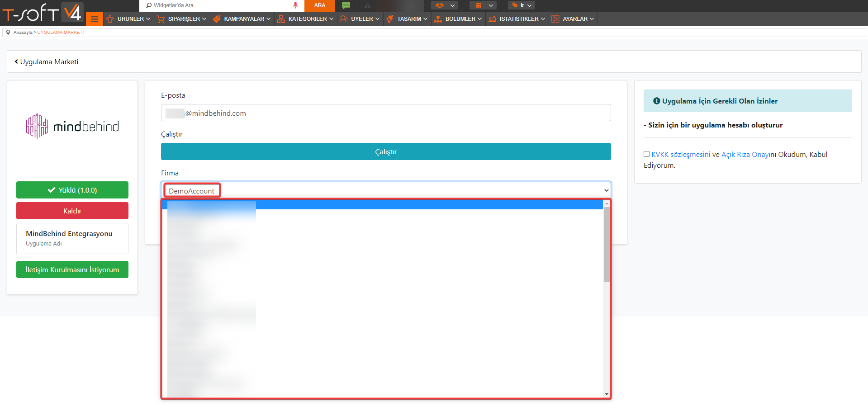
Task: Open the İSTATİSTİKLER menu
Action: point(517,19)
